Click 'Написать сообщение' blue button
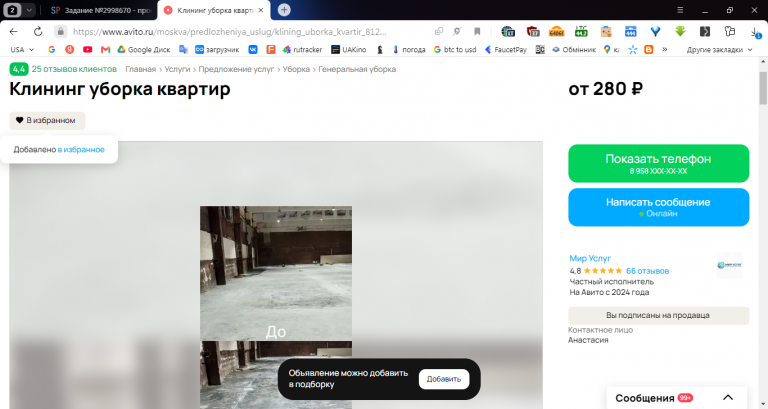 pyautogui.click(x=658, y=207)
